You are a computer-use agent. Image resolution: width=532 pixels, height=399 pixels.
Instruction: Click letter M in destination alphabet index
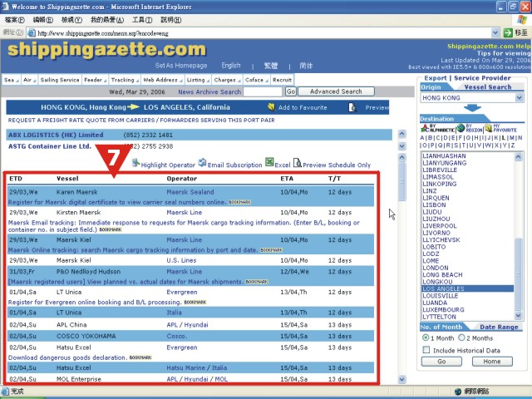(512, 138)
